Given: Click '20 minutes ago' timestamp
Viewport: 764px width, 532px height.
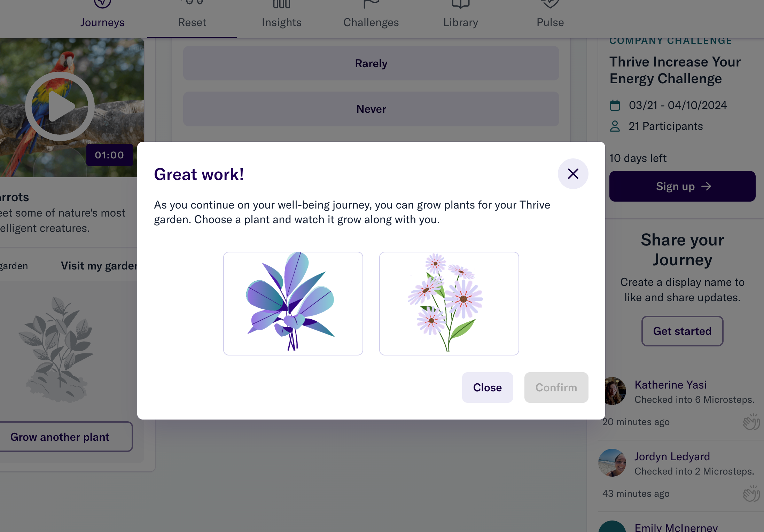Looking at the screenshot, I should point(636,422).
